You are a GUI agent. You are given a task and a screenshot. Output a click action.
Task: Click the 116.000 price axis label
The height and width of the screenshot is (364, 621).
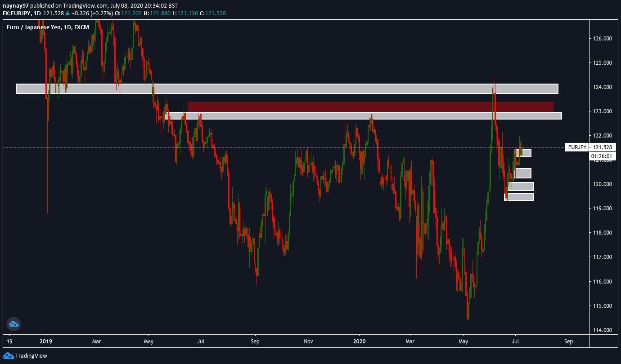(602, 282)
